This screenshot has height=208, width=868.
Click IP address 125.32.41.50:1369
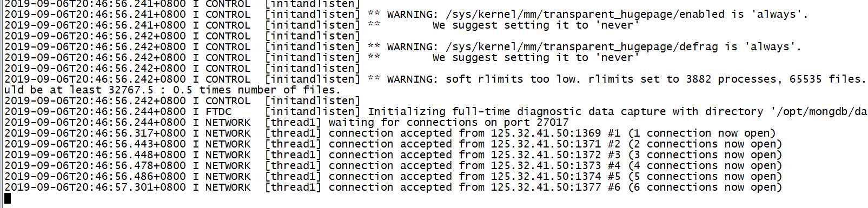[x=546, y=133]
